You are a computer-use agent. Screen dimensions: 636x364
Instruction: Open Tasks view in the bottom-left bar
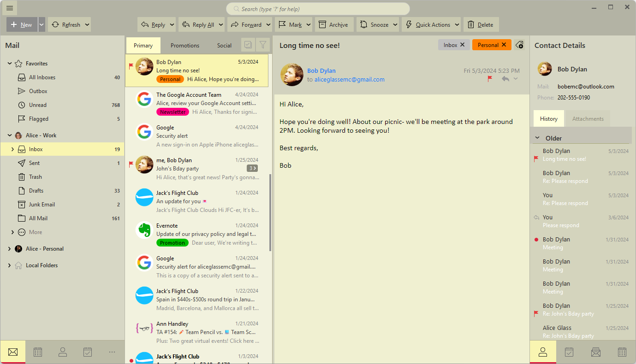[88, 352]
